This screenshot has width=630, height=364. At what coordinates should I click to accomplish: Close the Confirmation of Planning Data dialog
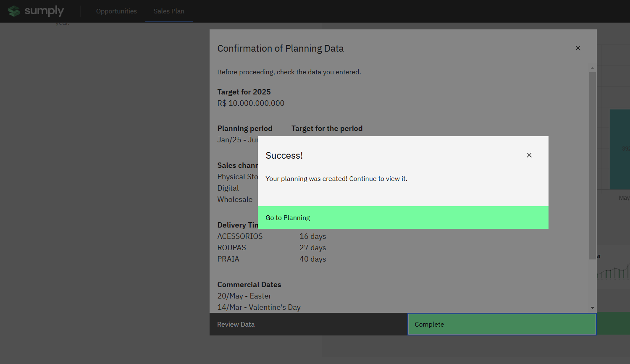coord(578,48)
